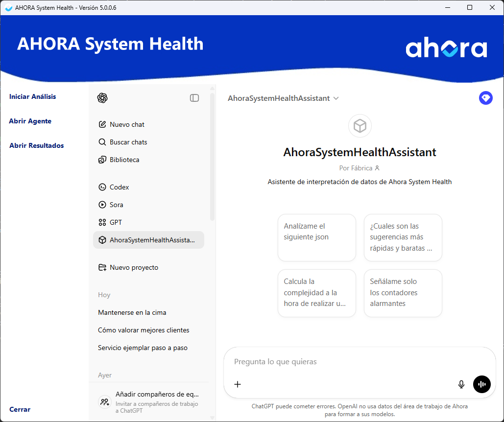Click the sidebar vertical scrollbar thumb
Viewport: 504px width, 422px height.
point(212,156)
